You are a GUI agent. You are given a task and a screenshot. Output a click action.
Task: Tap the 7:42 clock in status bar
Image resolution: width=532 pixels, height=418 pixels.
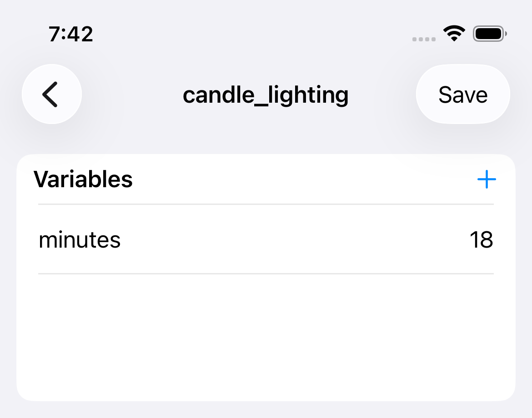click(x=71, y=34)
